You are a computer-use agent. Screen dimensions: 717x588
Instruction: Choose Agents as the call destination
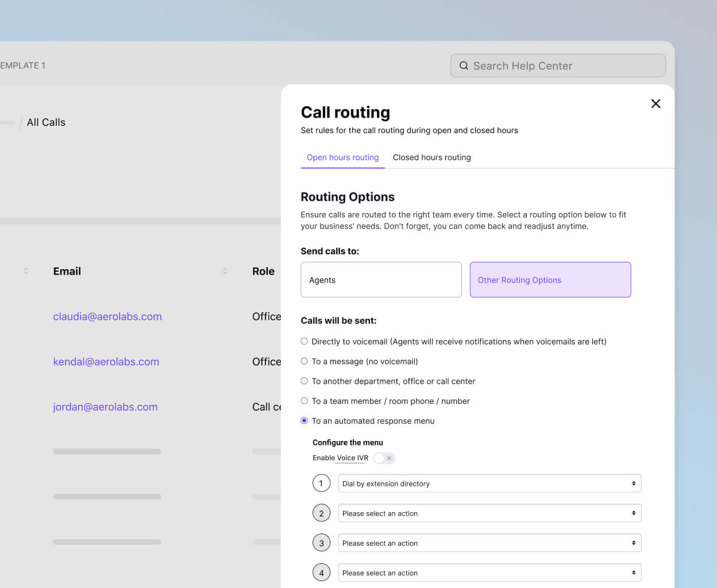381,280
